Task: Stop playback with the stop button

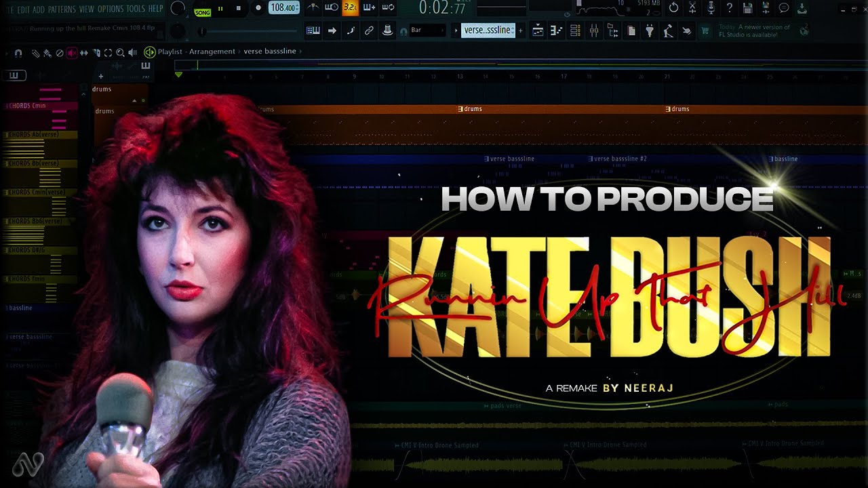Action: point(238,9)
